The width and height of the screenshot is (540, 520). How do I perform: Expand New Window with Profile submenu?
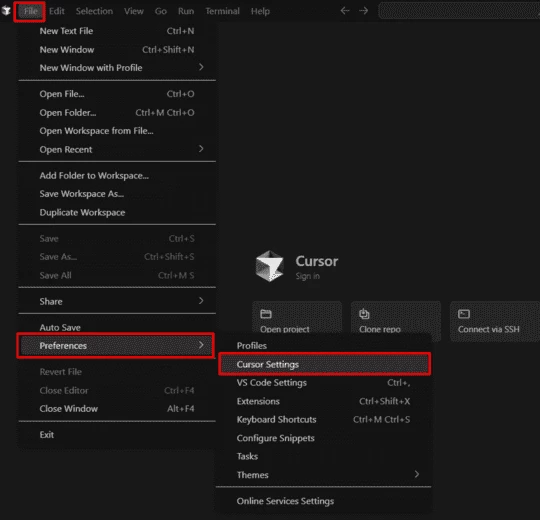coord(117,67)
